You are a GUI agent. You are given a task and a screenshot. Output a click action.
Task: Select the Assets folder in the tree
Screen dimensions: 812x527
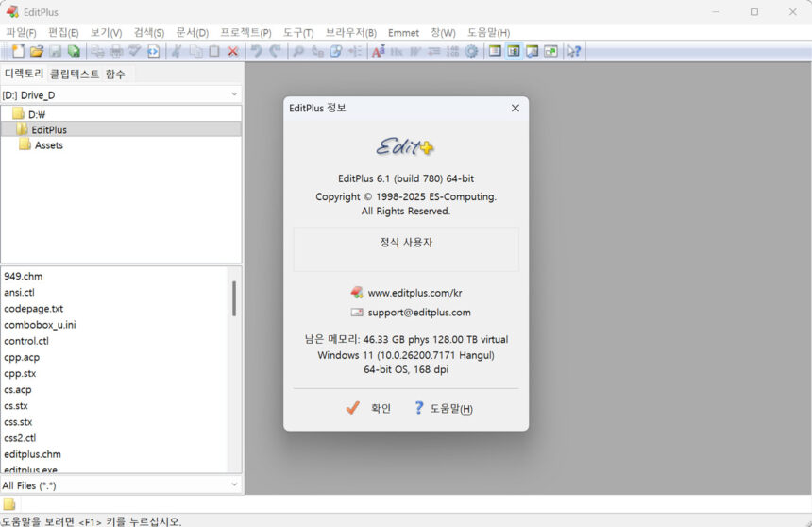[49, 145]
